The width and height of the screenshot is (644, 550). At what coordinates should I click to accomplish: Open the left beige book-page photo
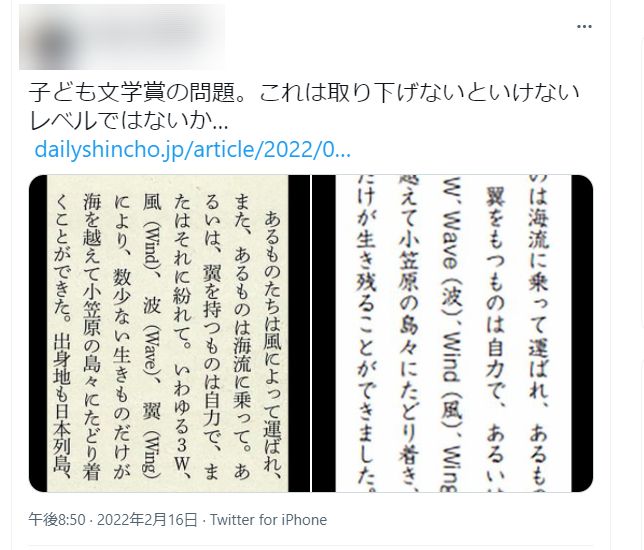pyautogui.click(x=170, y=333)
